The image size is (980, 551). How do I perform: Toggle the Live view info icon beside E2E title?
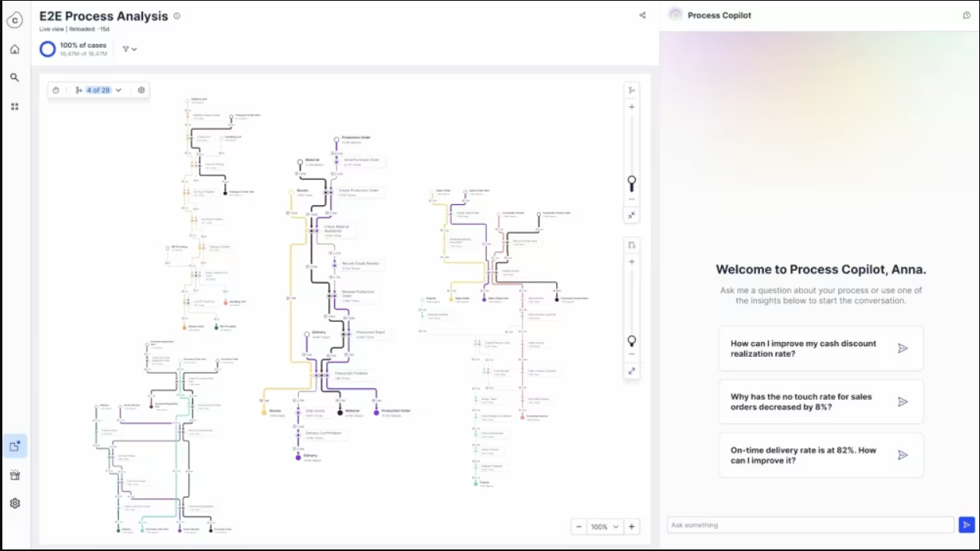pos(178,15)
